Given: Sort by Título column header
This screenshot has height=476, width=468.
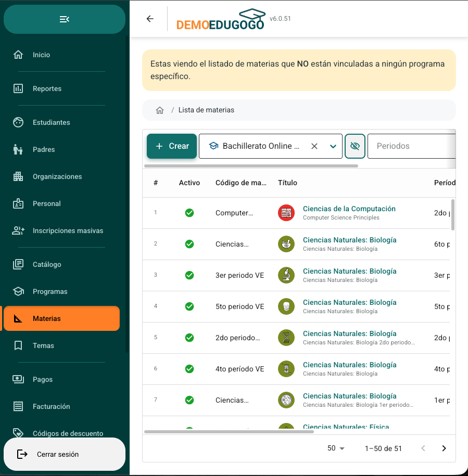Looking at the screenshot, I should (x=287, y=183).
